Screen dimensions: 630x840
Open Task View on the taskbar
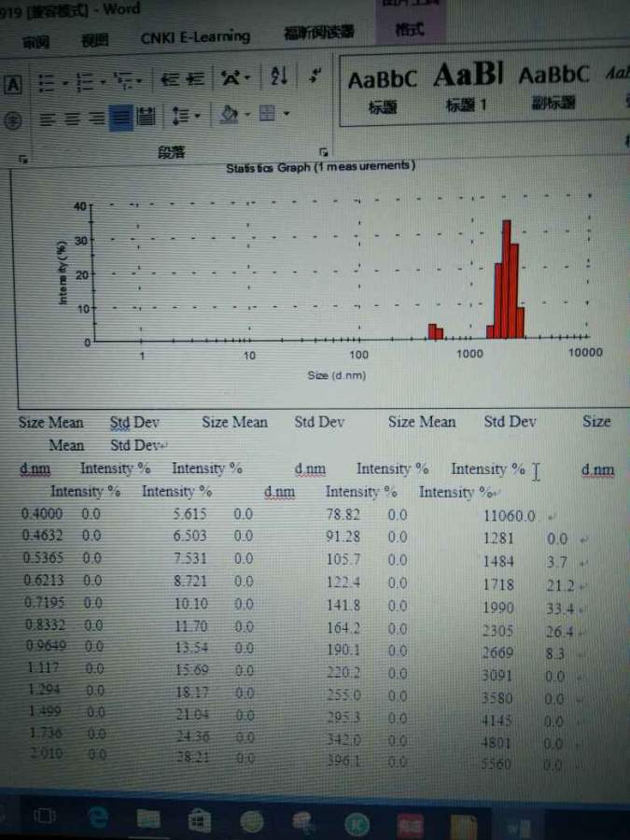coord(44,816)
